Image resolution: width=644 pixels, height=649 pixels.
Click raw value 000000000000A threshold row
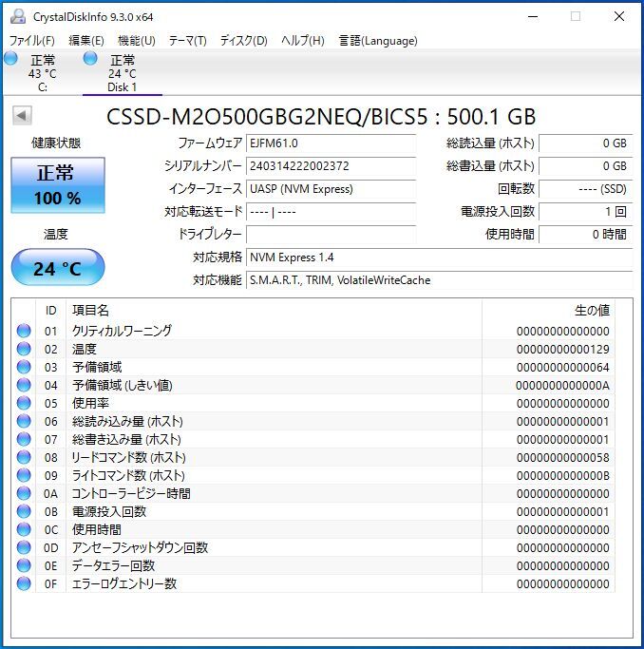pos(562,386)
